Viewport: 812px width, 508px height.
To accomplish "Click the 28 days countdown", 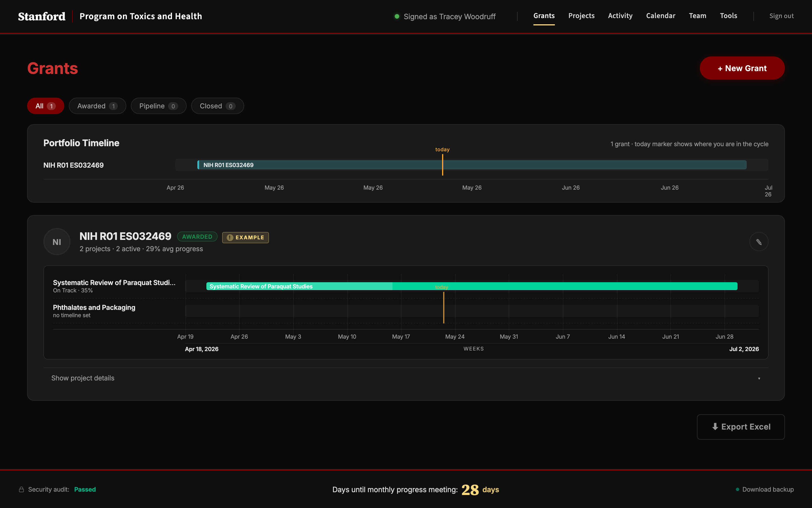I will pyautogui.click(x=480, y=490).
